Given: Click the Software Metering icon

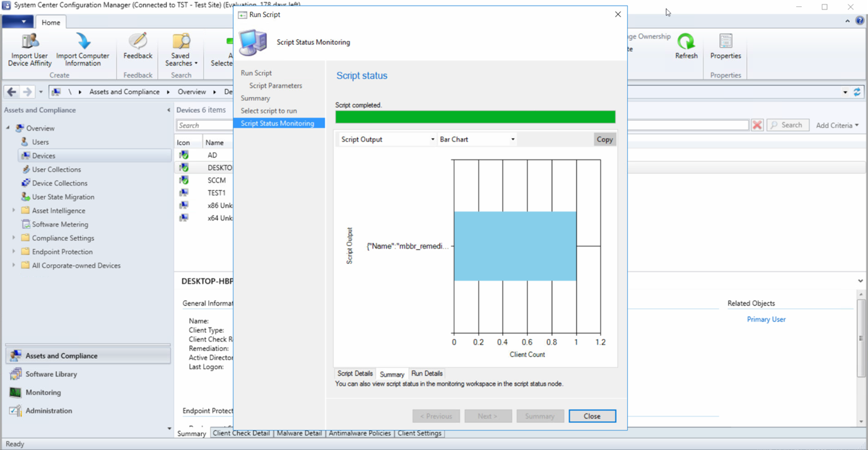Looking at the screenshot, I should point(25,224).
